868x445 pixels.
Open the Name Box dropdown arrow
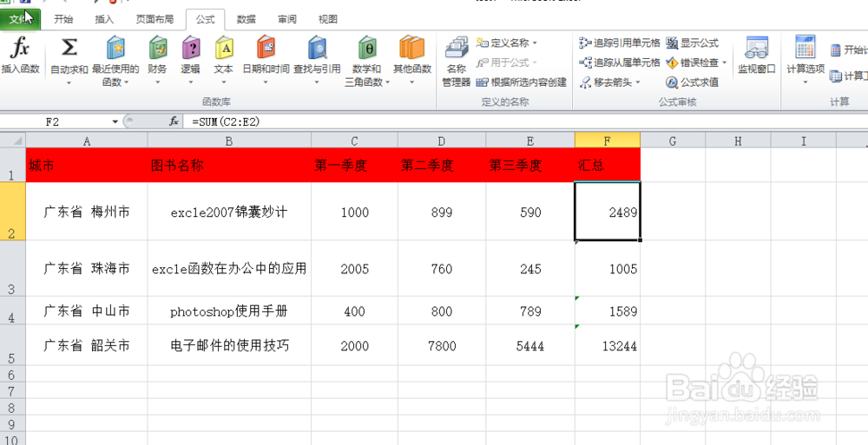tap(115, 121)
